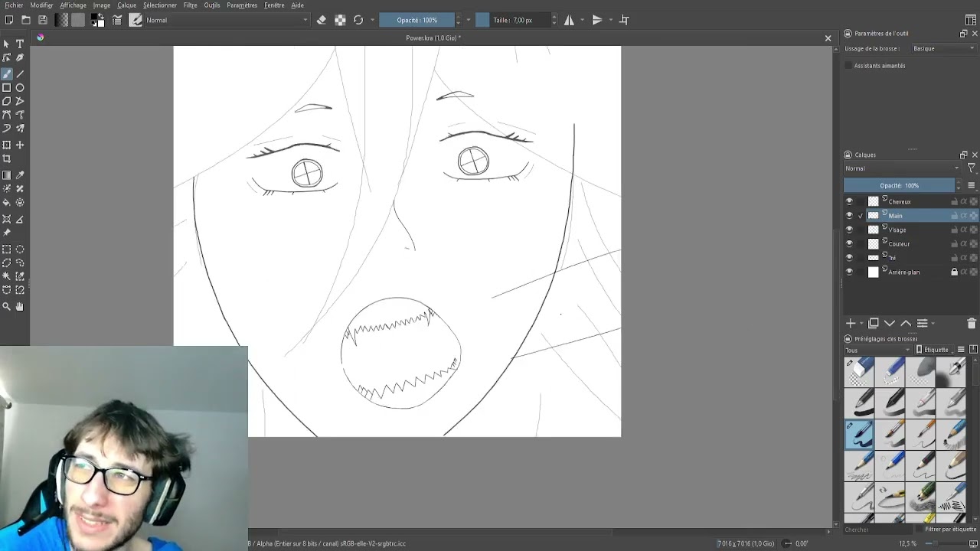Select the Rectangle shape tool
This screenshot has width=980, height=551.
coord(7,87)
